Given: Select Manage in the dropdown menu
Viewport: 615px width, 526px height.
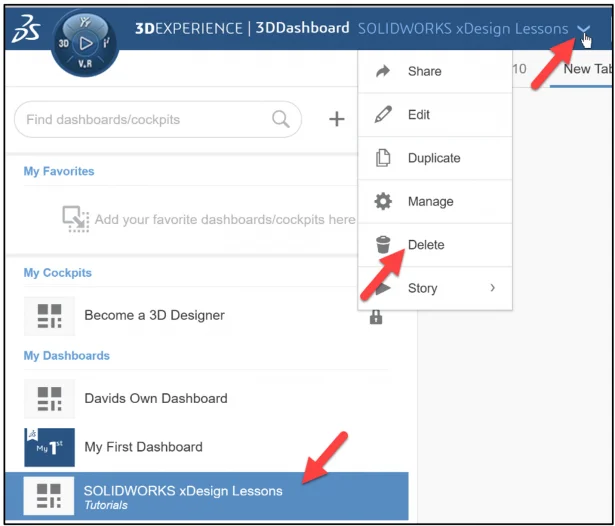Looking at the screenshot, I should pos(430,202).
